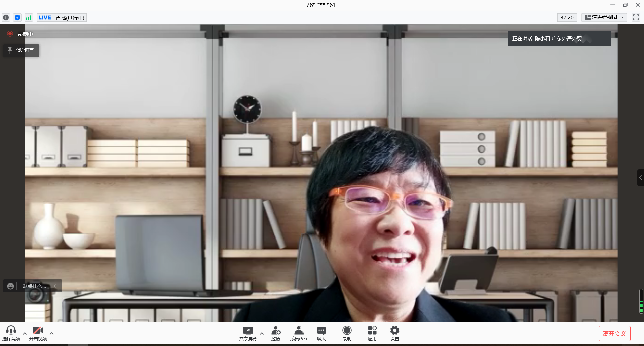Turn on video (开启视频)
Viewport: 644px width, 346px height.
click(38, 333)
